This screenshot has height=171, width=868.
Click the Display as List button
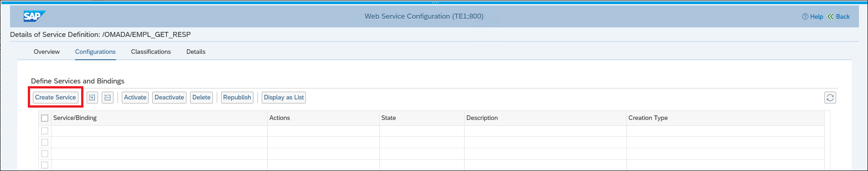pos(284,98)
